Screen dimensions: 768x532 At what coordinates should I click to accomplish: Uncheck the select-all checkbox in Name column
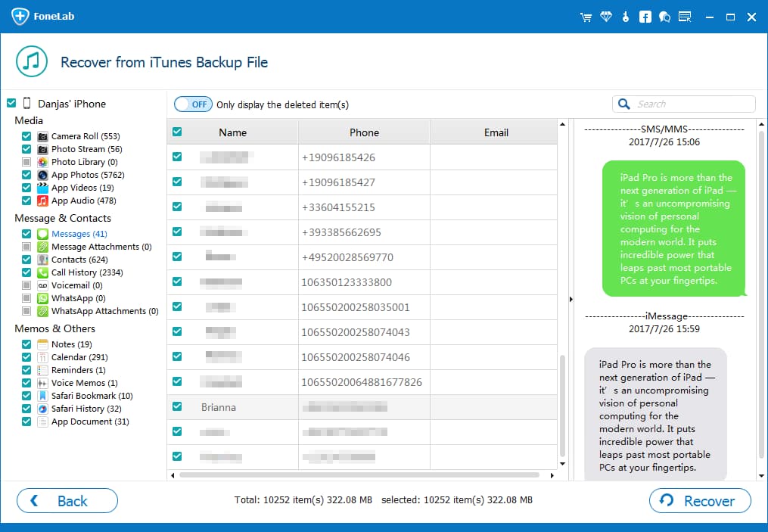click(x=176, y=131)
